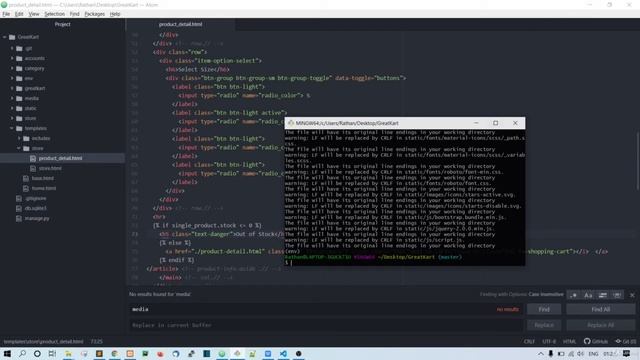
Task: Open Windows search from the taskbar
Action: tap(22, 353)
